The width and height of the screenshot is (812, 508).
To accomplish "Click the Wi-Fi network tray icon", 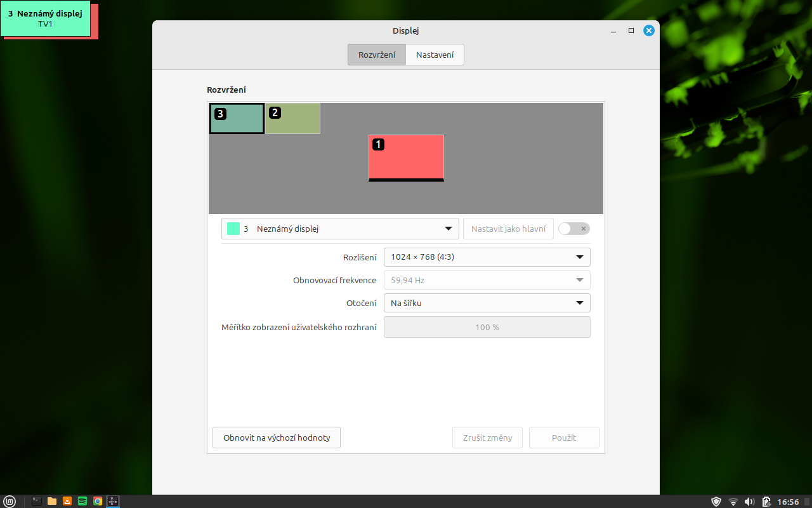I will pyautogui.click(x=733, y=502).
